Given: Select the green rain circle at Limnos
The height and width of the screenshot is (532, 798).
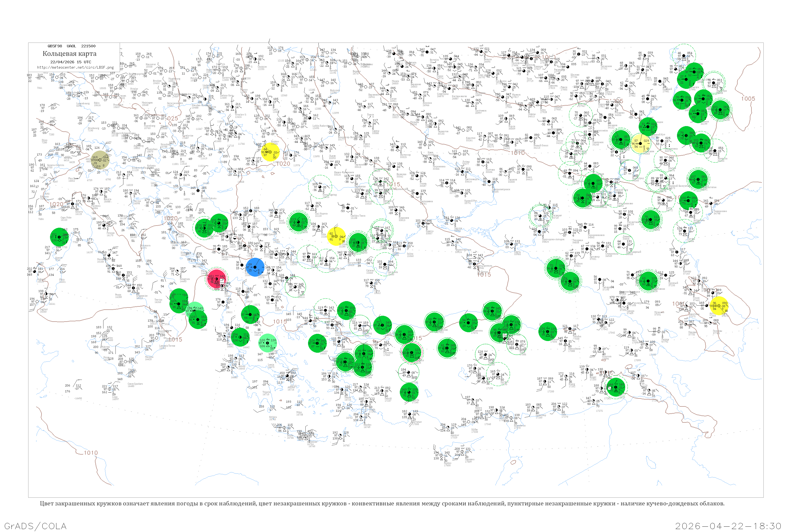Looking at the screenshot, I should (x=317, y=343).
